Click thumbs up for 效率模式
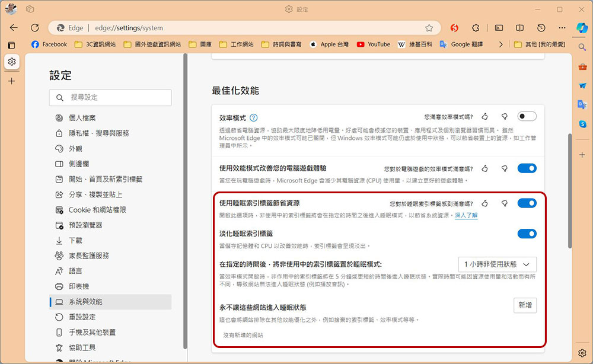Viewport: 593px width, 364px height. point(485,117)
